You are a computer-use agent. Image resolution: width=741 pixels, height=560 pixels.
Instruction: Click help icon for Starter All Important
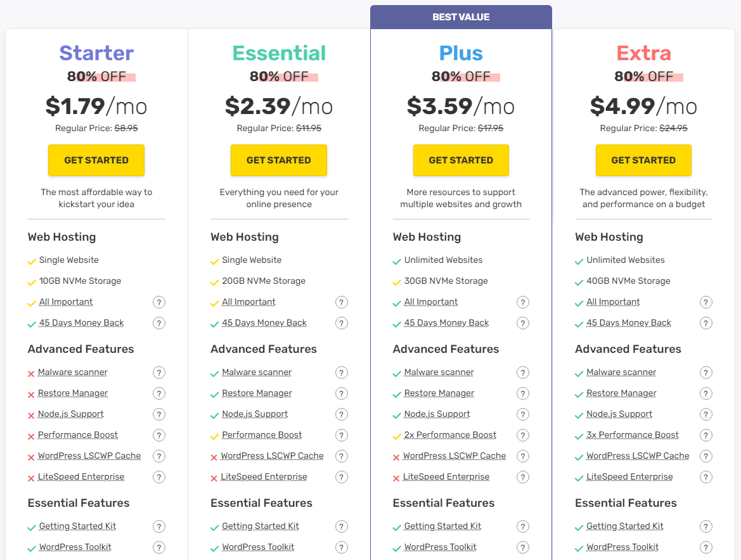click(158, 302)
